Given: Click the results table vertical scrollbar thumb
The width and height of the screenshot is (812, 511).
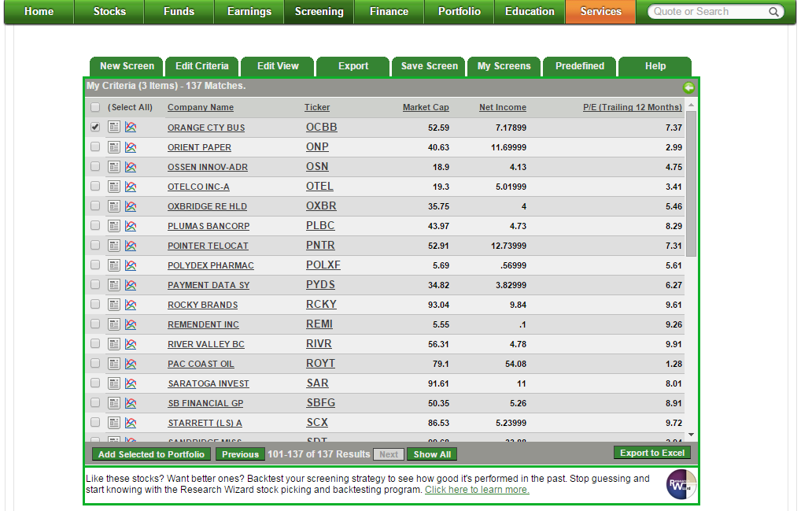Looking at the screenshot, I should pos(691,183).
